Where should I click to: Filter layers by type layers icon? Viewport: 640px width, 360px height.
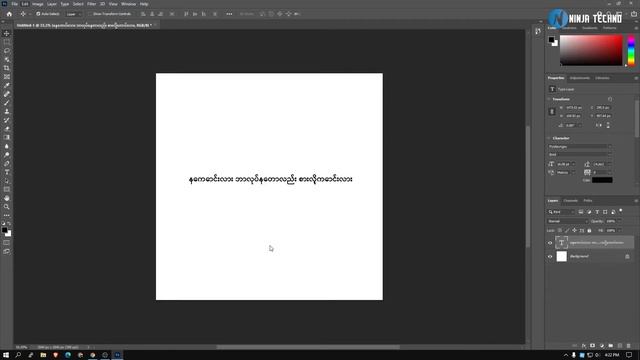597,212
